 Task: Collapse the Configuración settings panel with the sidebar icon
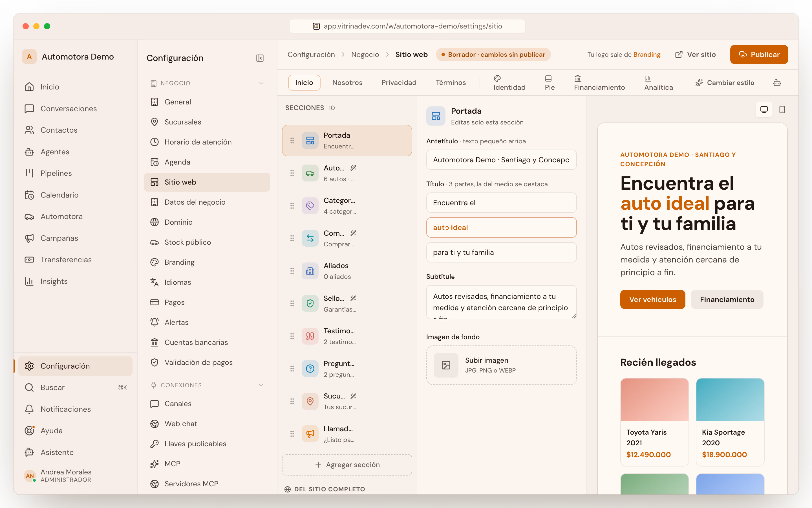(x=260, y=58)
